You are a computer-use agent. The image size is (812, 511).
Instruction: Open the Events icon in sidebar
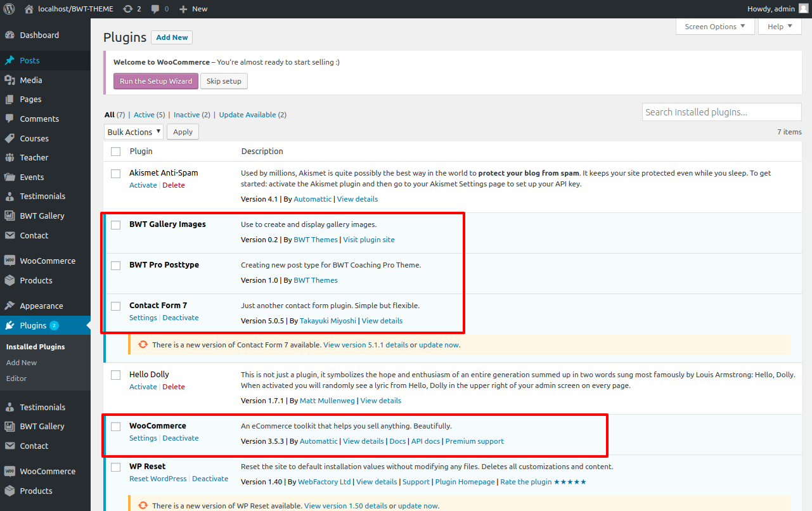(10, 177)
